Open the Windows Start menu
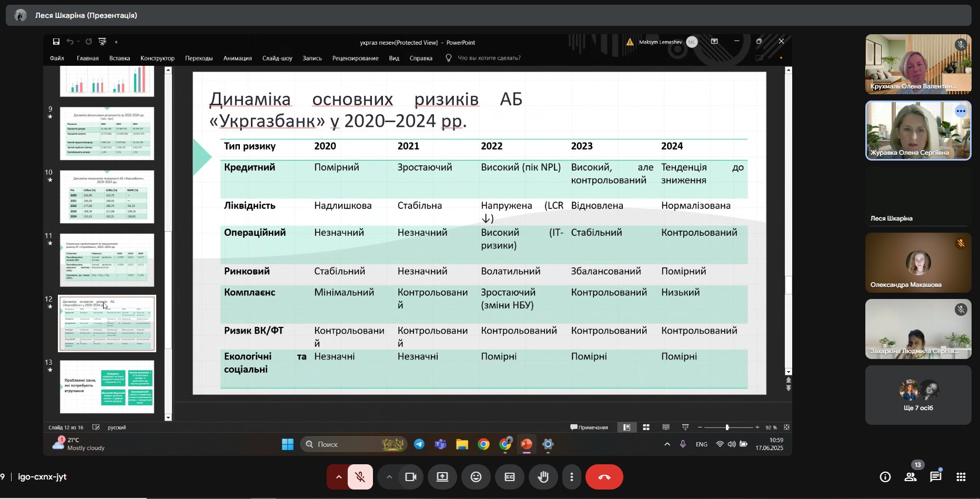Screen dimensions: 980x499 click(287, 444)
